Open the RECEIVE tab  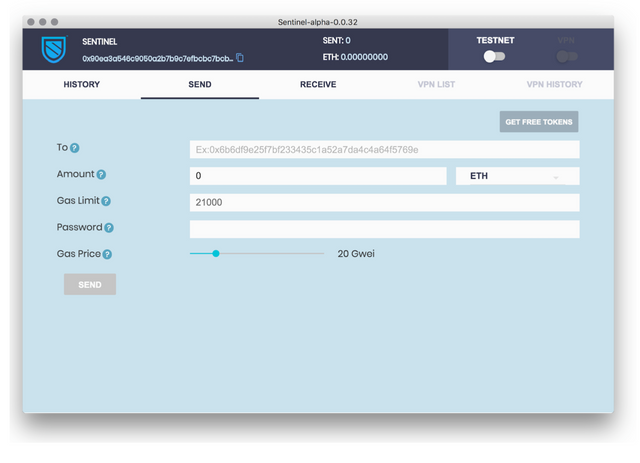click(x=318, y=85)
